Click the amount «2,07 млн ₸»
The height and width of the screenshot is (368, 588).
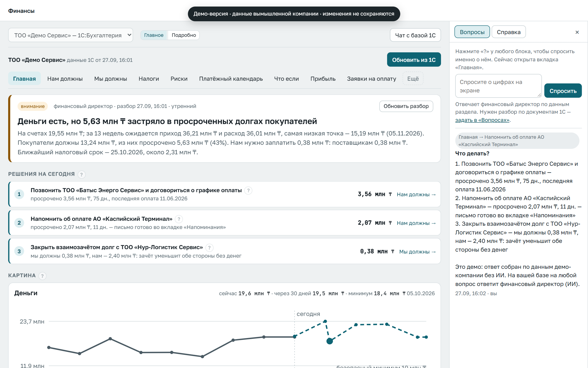(375, 223)
